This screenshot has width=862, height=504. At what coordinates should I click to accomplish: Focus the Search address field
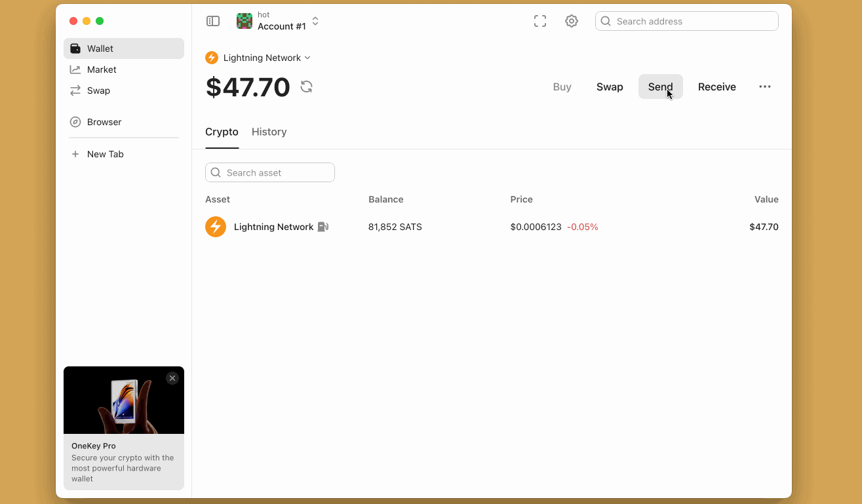point(687,21)
